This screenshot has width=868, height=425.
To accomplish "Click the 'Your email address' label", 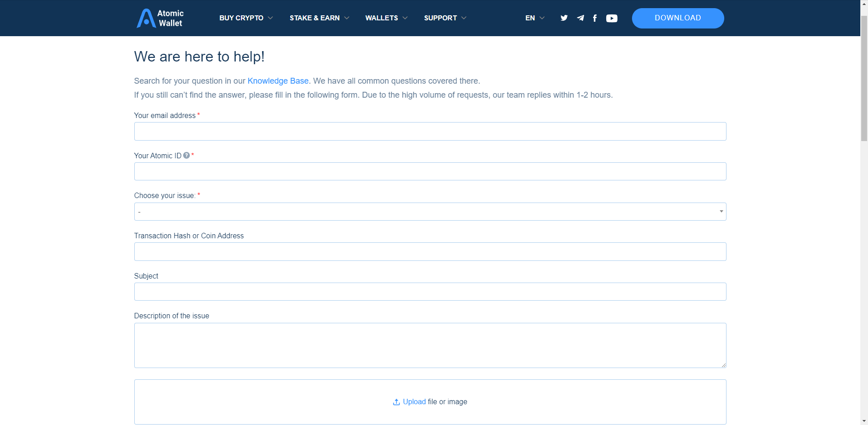I will pyautogui.click(x=165, y=116).
